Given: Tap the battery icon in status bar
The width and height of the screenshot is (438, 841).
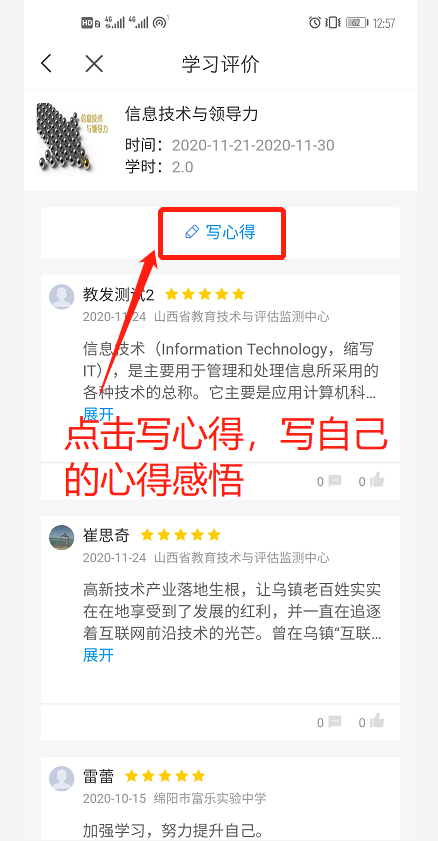Looking at the screenshot, I should point(357,23).
